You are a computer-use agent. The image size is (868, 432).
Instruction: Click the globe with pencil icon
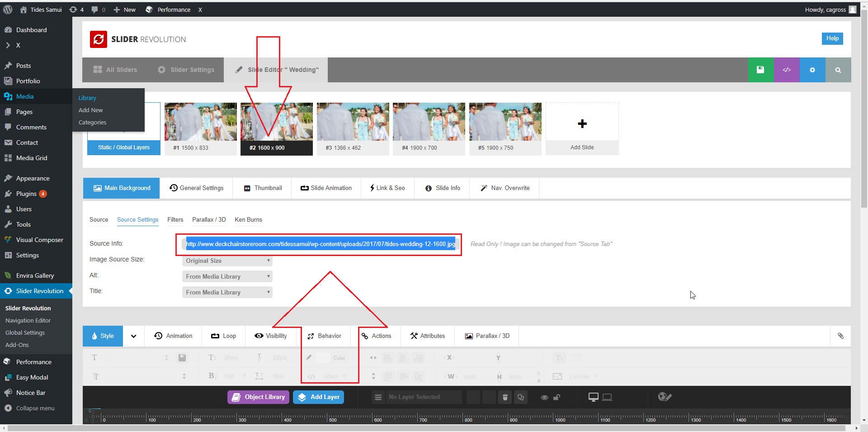point(665,397)
